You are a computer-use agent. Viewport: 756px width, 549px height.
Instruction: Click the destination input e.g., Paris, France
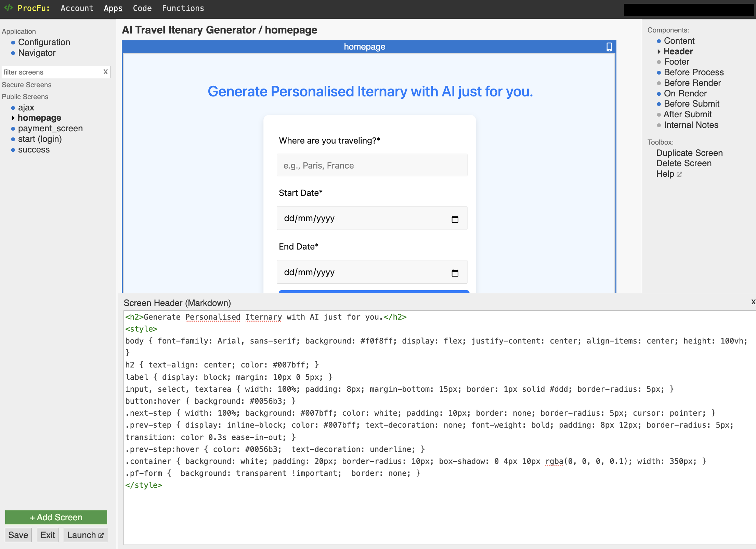click(372, 165)
